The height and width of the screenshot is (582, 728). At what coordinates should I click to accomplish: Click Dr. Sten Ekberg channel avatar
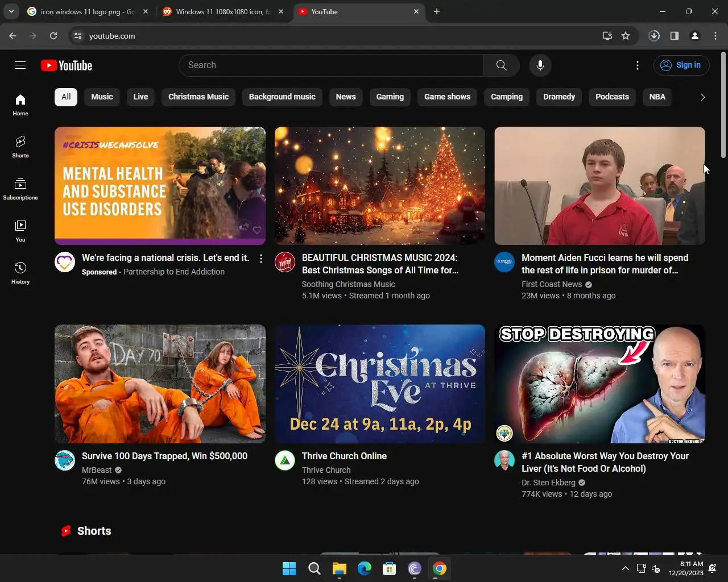tap(504, 460)
